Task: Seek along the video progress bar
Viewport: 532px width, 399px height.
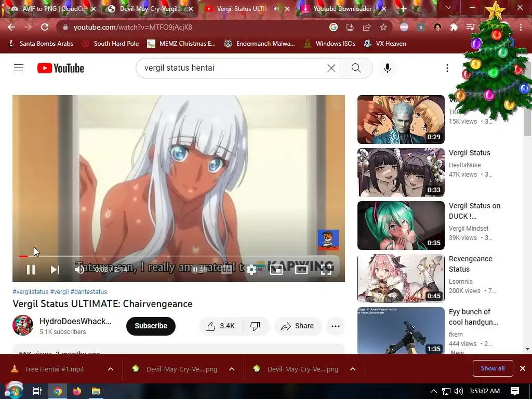Action: [179, 256]
